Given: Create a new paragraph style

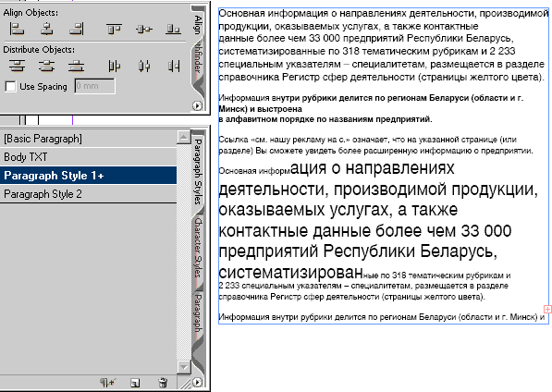Looking at the screenshot, I should tap(135, 383).
